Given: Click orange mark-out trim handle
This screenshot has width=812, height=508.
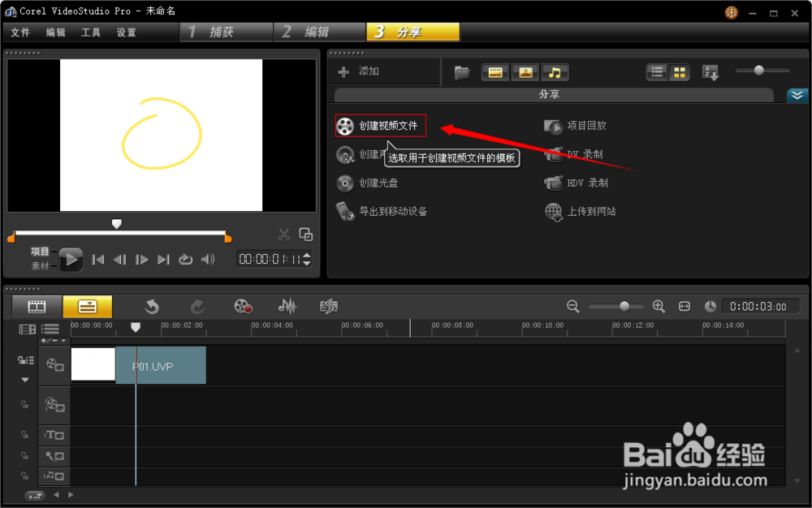Looking at the screenshot, I should pos(228,238).
